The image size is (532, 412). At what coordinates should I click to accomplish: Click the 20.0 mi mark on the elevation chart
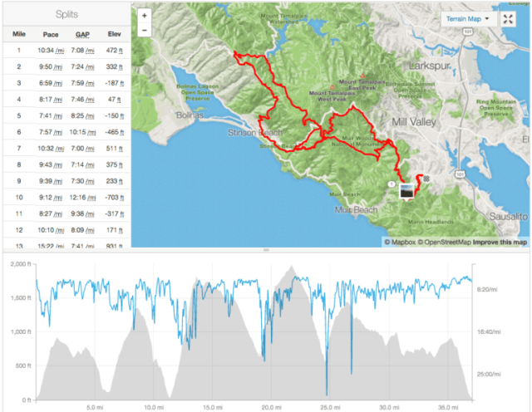(x=269, y=407)
